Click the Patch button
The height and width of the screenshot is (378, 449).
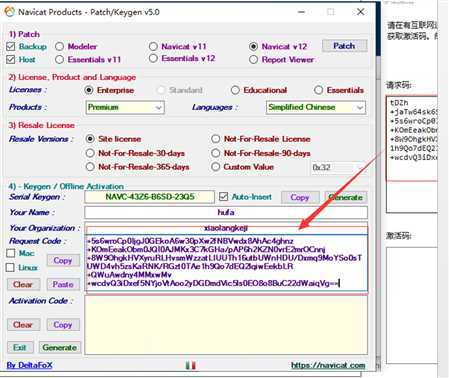tap(344, 46)
